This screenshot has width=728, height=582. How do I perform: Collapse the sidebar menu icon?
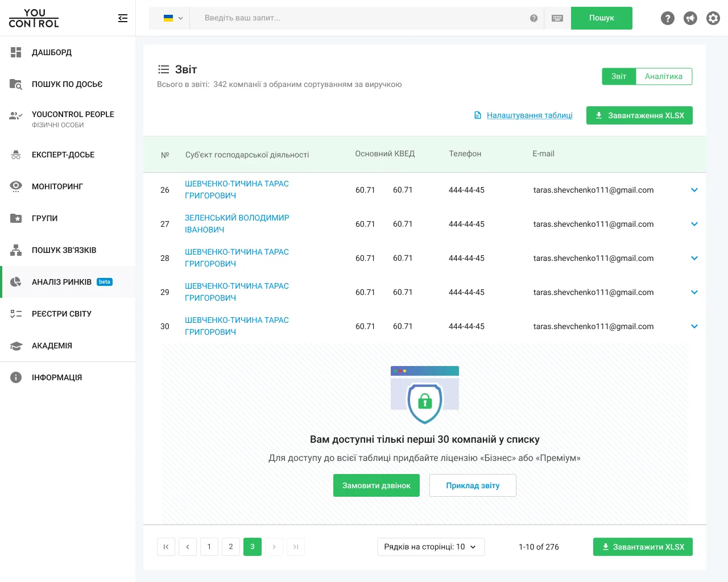pyautogui.click(x=123, y=18)
